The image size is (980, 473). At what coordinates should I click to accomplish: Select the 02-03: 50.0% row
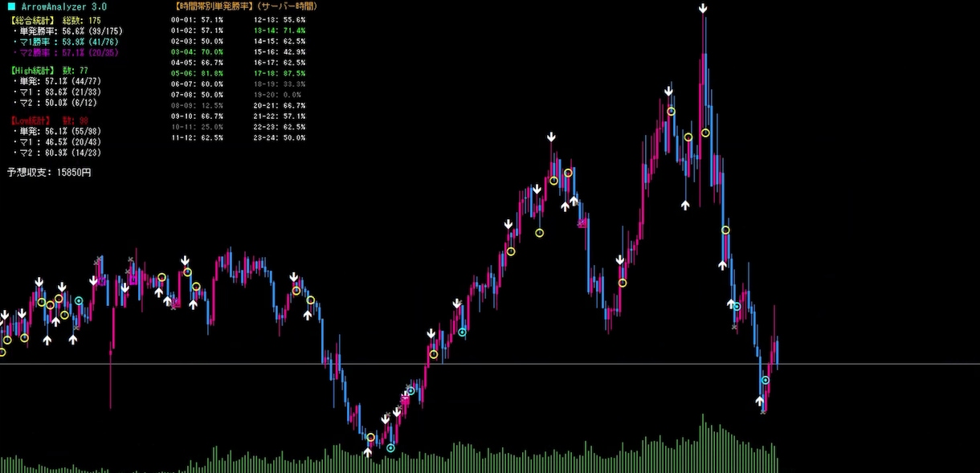point(198,41)
